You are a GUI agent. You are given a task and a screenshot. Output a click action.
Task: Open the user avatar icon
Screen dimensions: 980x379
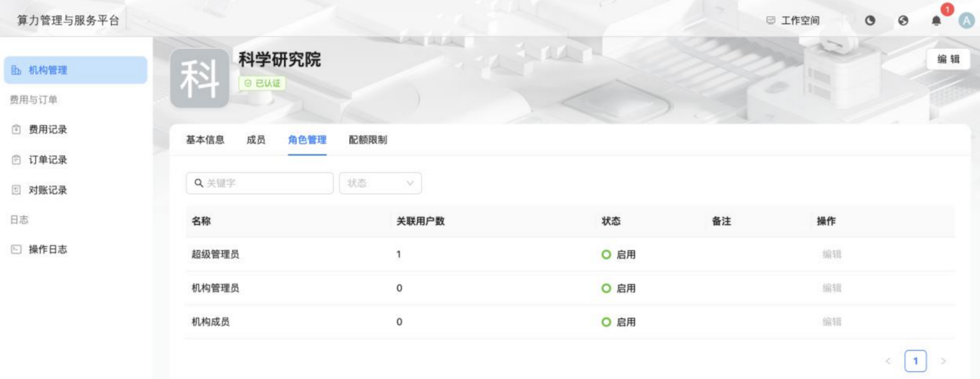point(967,21)
